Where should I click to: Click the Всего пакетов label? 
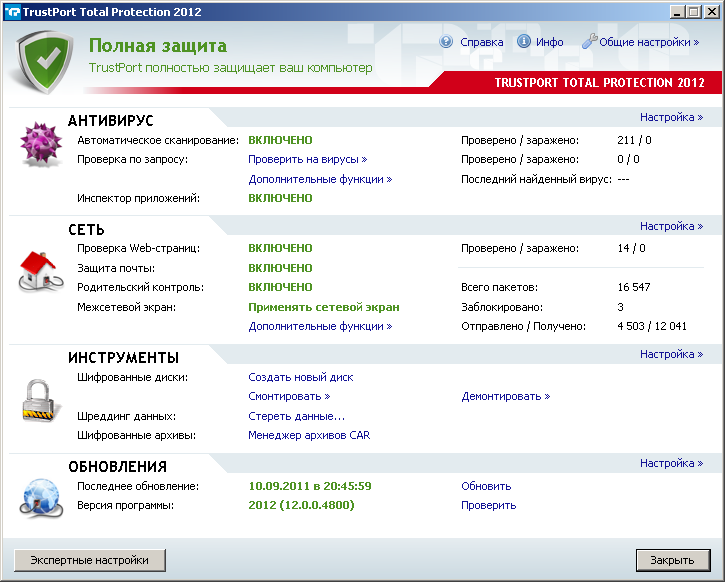tap(499, 287)
